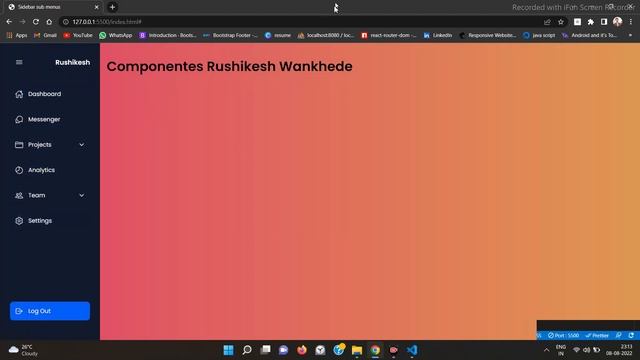Screen dimensions: 640x360
Task: Open the Dashboard sidebar item
Action: (x=50, y=94)
